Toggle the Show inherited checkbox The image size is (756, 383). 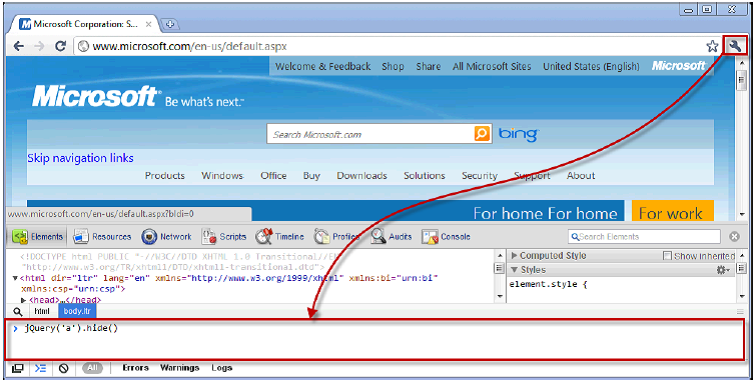[x=667, y=256]
